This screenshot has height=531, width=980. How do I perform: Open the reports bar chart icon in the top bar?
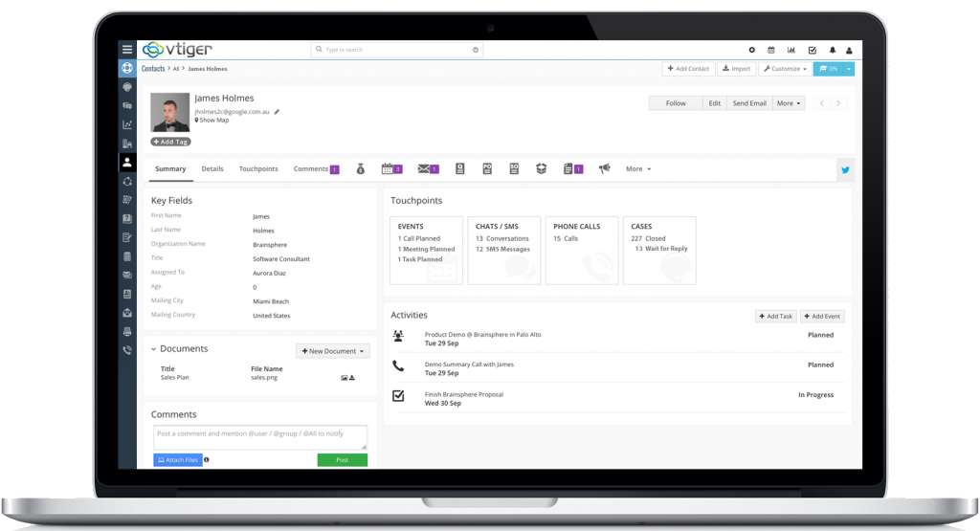pyautogui.click(x=791, y=50)
